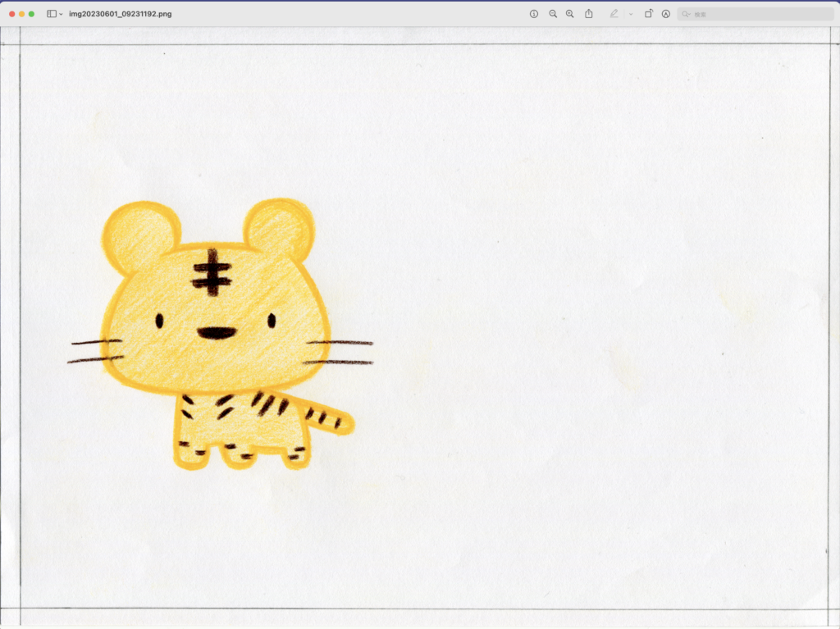
Task: Open the image Inspector info panel
Action: point(534,14)
